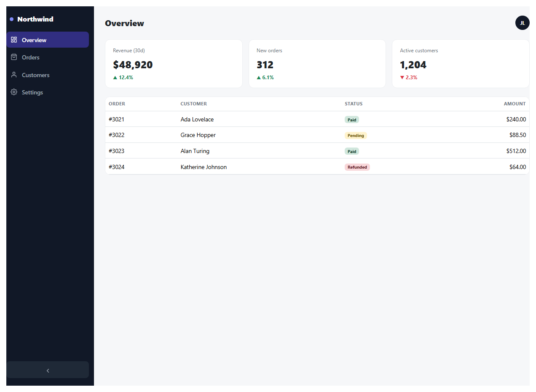Click the Northwind brand name
Image resolution: width=536 pixels, height=392 pixels.
(35, 19)
